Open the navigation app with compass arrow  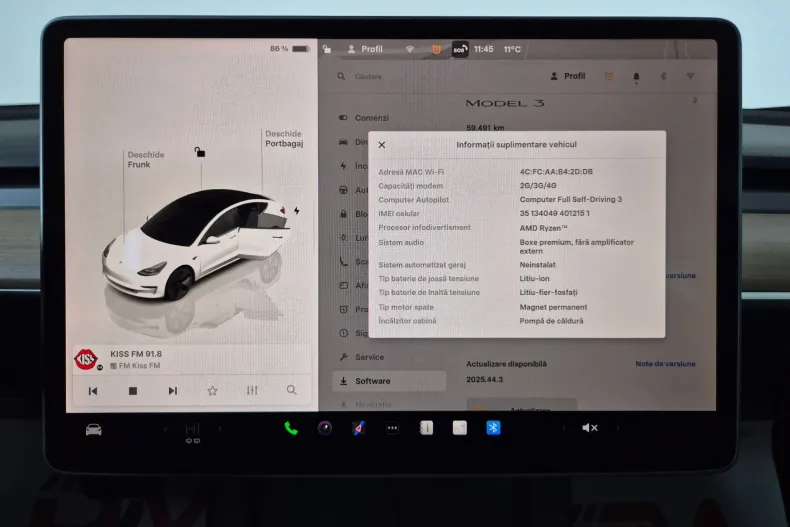(x=358, y=428)
